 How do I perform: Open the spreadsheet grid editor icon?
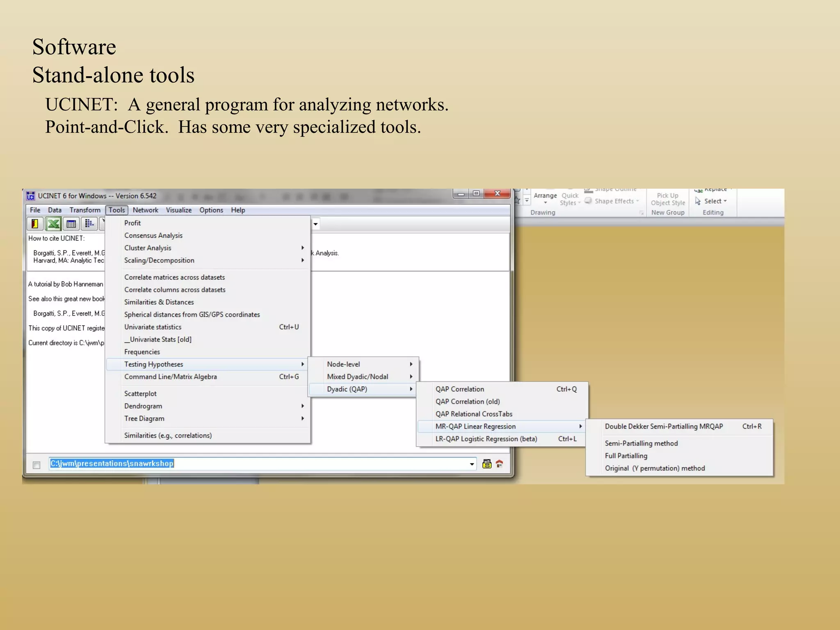(71, 224)
